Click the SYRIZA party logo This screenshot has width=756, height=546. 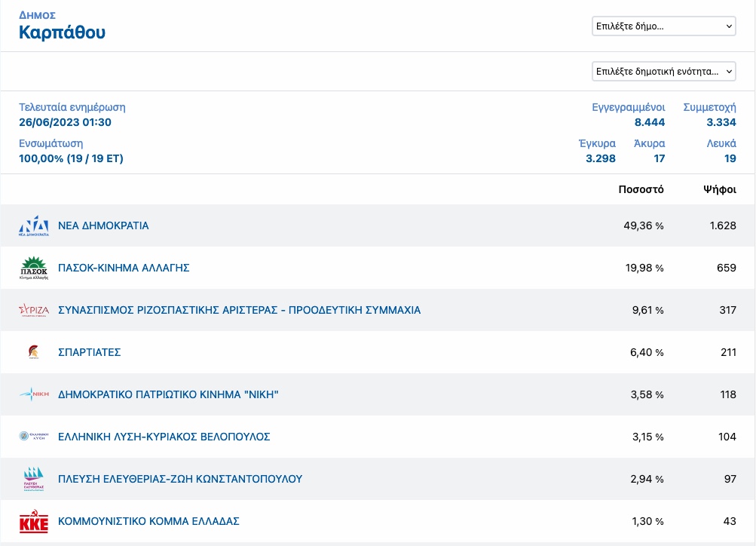[x=34, y=310]
